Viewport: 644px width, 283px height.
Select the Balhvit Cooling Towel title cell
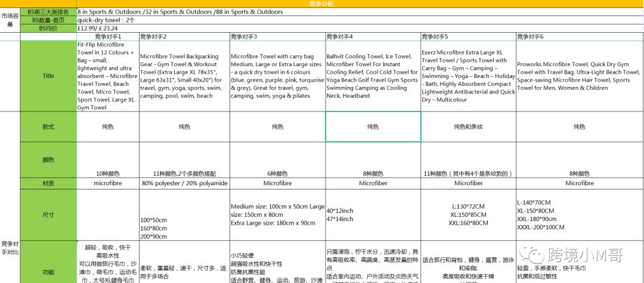click(373, 76)
